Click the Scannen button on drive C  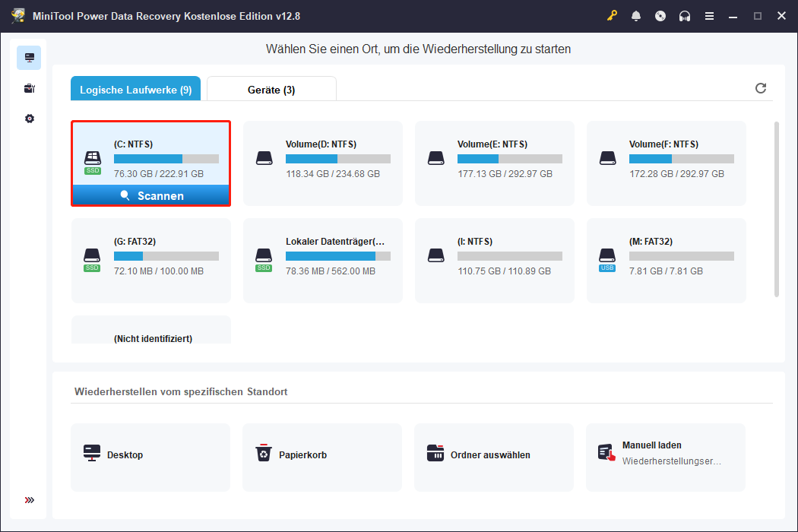click(150, 195)
